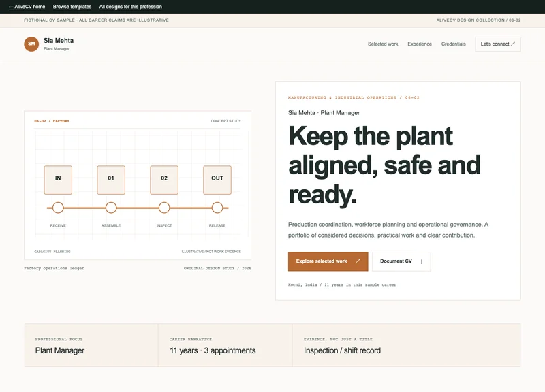Go back to AliveCV home
545x392 pixels.
coord(27,7)
